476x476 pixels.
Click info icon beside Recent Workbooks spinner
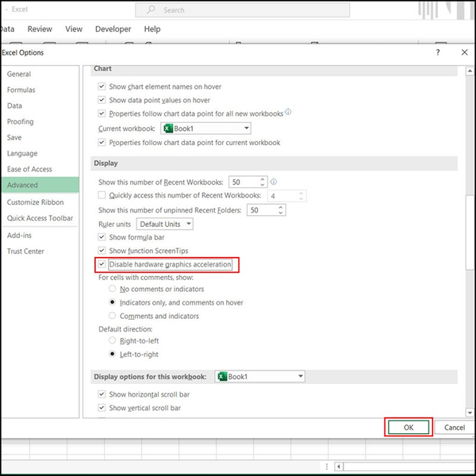point(274,182)
